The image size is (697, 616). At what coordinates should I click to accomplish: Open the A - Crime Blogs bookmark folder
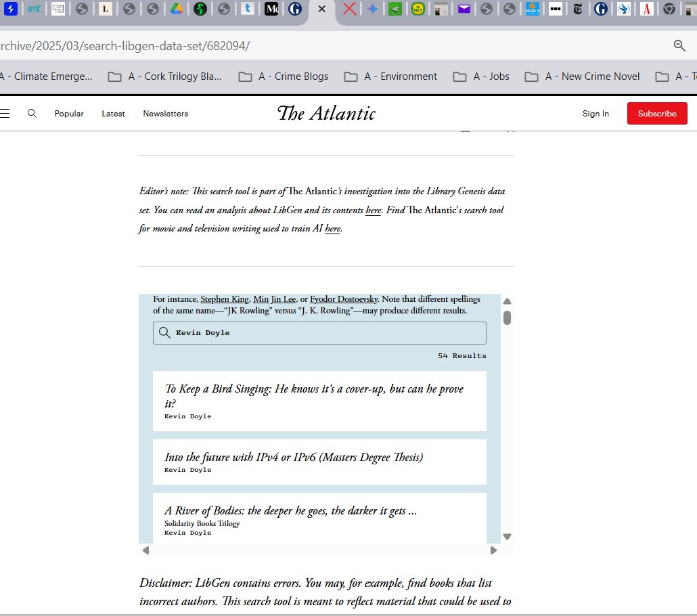click(x=284, y=76)
